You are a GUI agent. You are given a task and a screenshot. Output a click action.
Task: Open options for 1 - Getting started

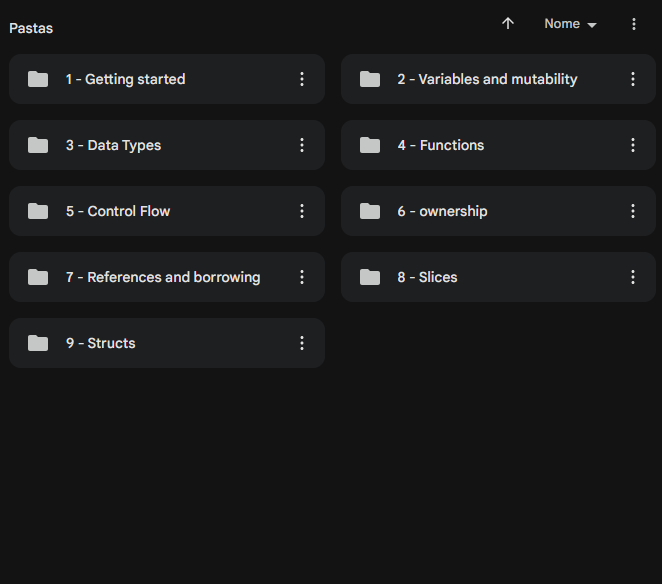tap(302, 79)
